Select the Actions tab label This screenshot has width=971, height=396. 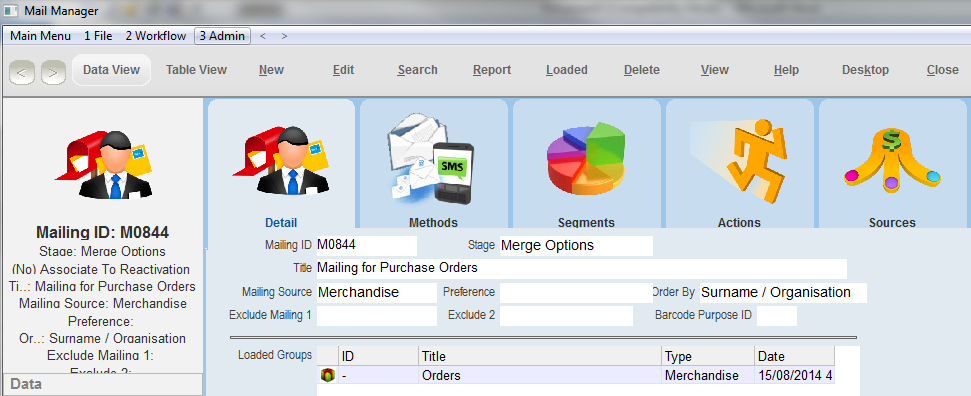tap(739, 222)
